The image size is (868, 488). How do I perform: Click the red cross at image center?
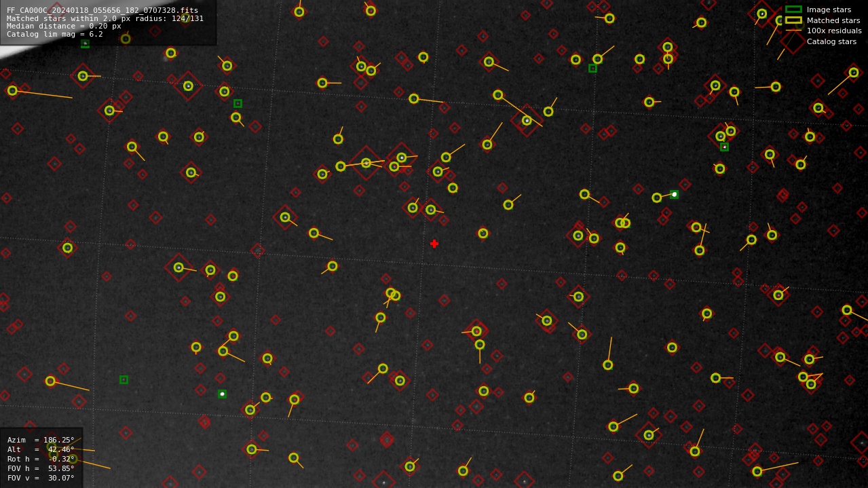(x=434, y=244)
